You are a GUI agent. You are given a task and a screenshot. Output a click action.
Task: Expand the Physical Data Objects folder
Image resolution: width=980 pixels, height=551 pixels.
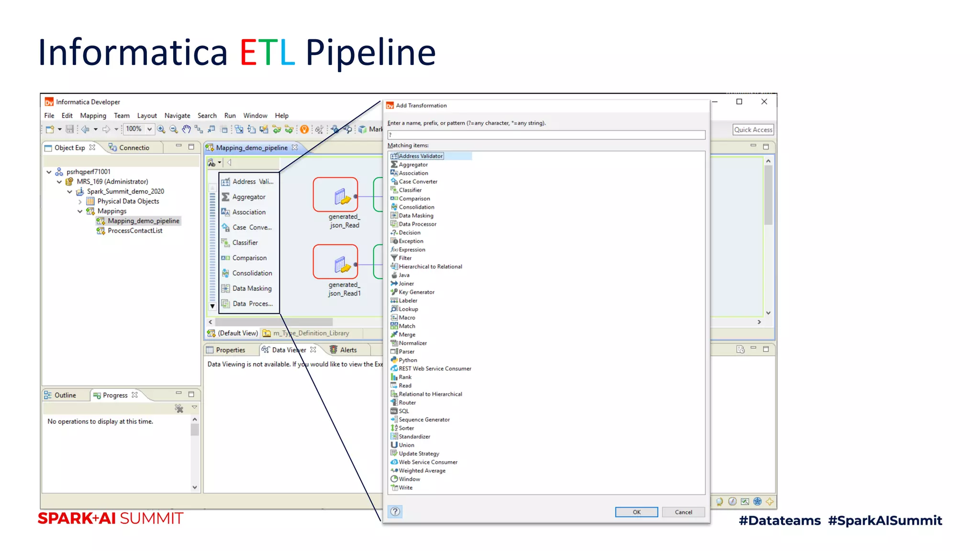pyautogui.click(x=80, y=202)
